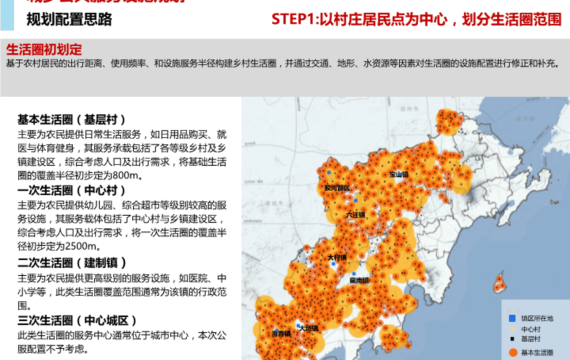The width and height of the screenshot is (570, 360).
Task: Click the blue 镇区所在地 legend square
Action: click(512, 319)
